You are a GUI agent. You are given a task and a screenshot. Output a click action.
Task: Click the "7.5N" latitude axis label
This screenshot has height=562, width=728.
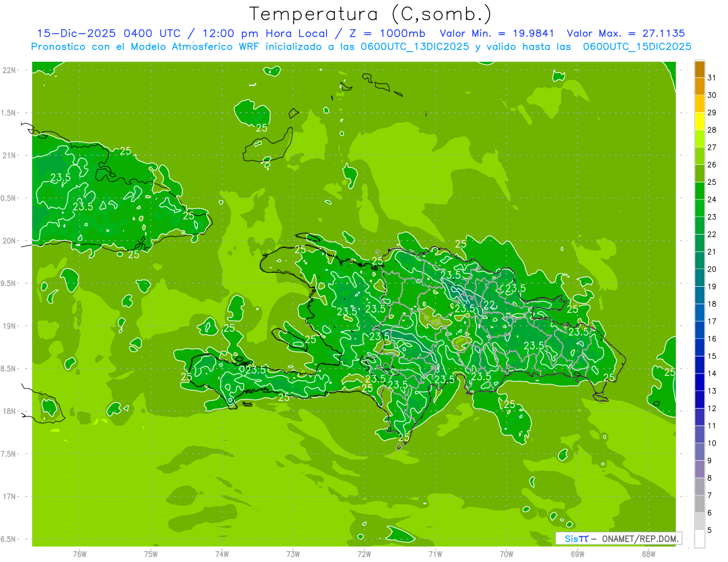click(8, 454)
